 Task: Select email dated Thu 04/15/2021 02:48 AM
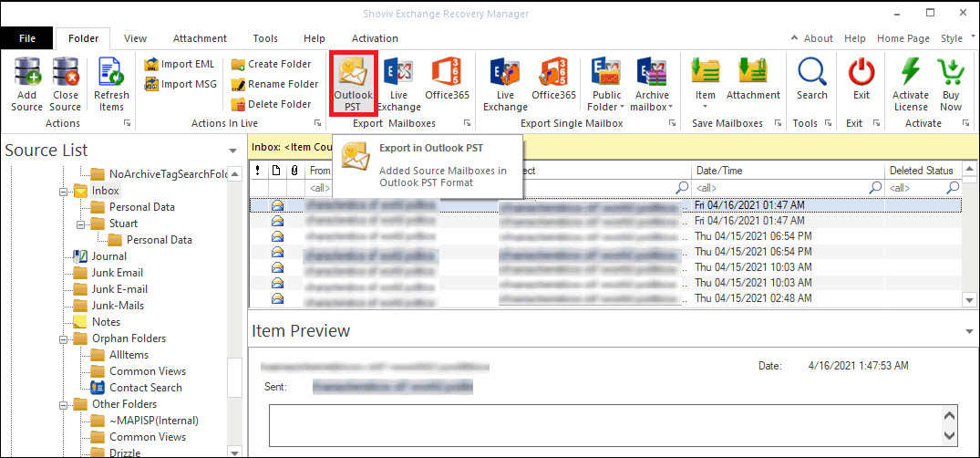(606, 298)
